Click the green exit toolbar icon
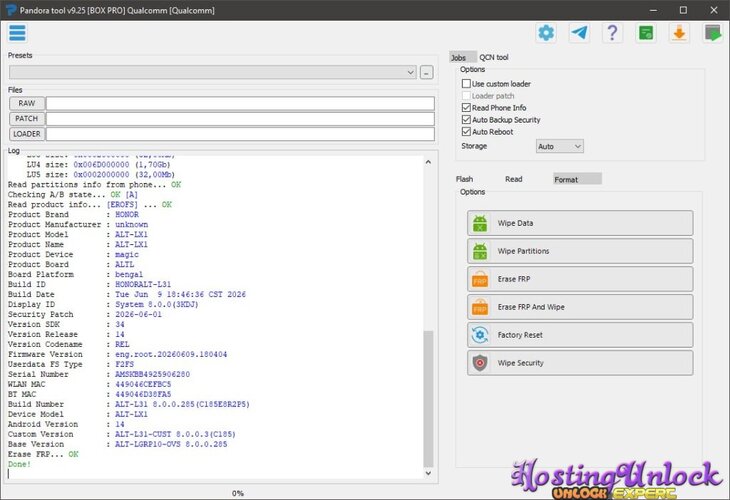This screenshot has width=730, height=500. (712, 33)
